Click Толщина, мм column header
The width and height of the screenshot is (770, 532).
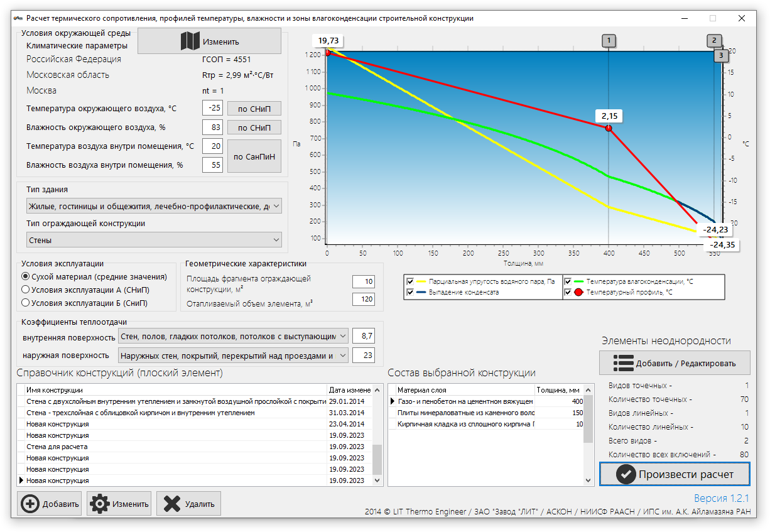(x=559, y=390)
